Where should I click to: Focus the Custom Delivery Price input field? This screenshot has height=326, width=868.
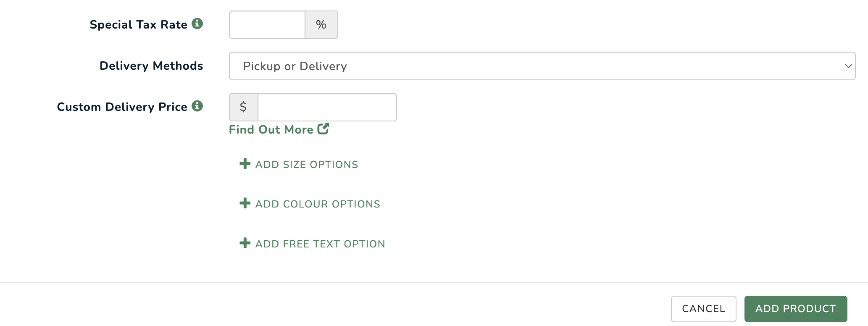point(327,107)
